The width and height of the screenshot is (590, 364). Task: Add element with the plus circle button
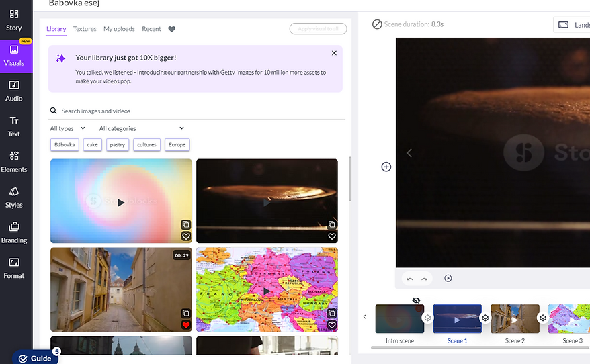(386, 167)
